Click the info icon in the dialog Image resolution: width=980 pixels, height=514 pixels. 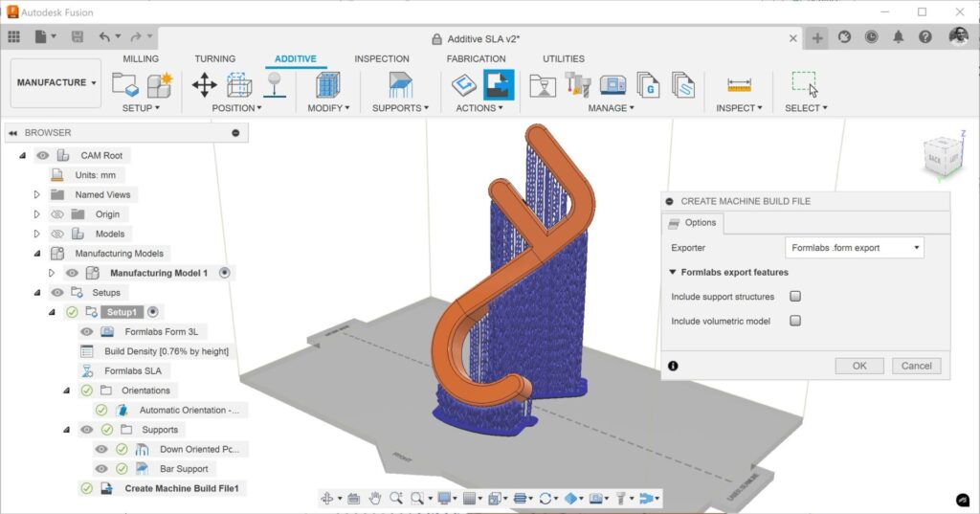673,366
